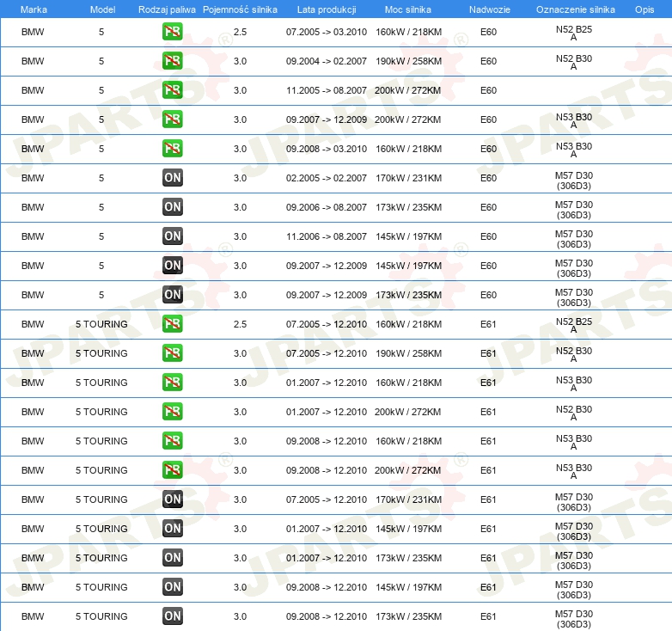Click PB icon in 5 Touring 2.5 row
The image size is (672, 631).
172,323
